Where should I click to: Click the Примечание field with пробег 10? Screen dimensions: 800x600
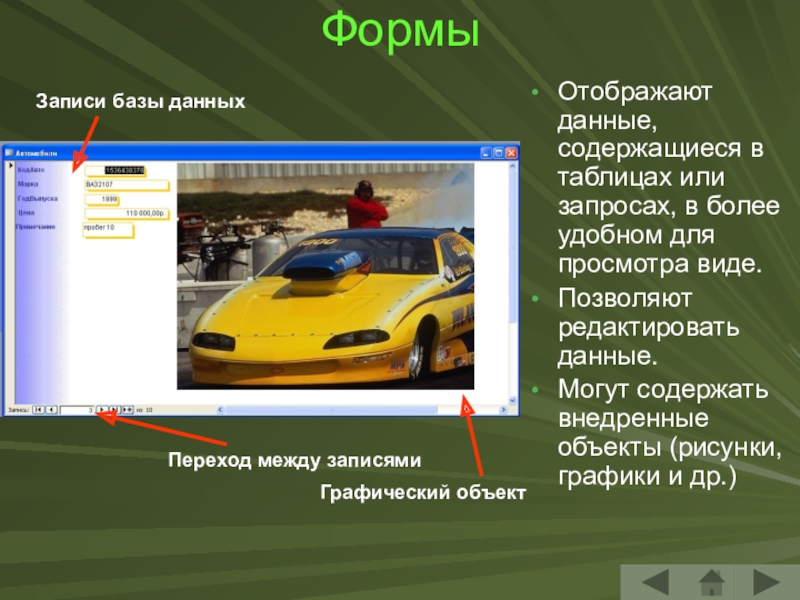click(x=107, y=228)
